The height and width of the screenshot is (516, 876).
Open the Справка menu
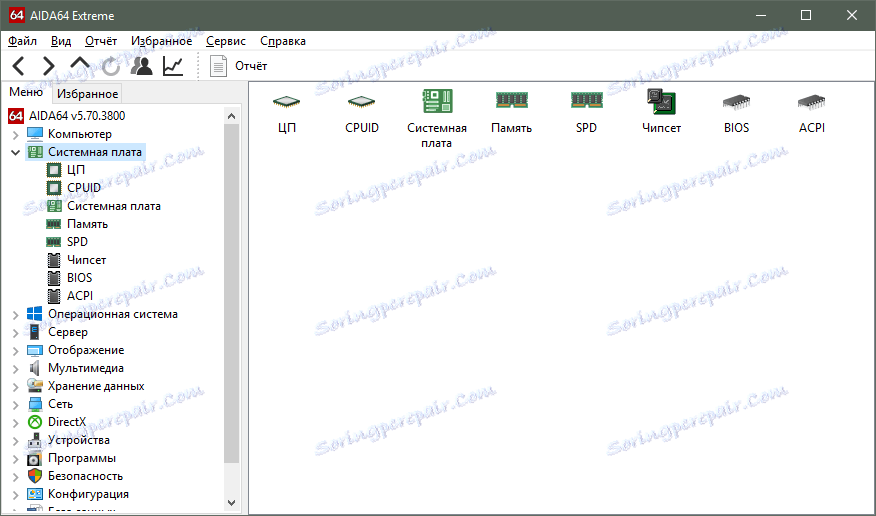(283, 41)
